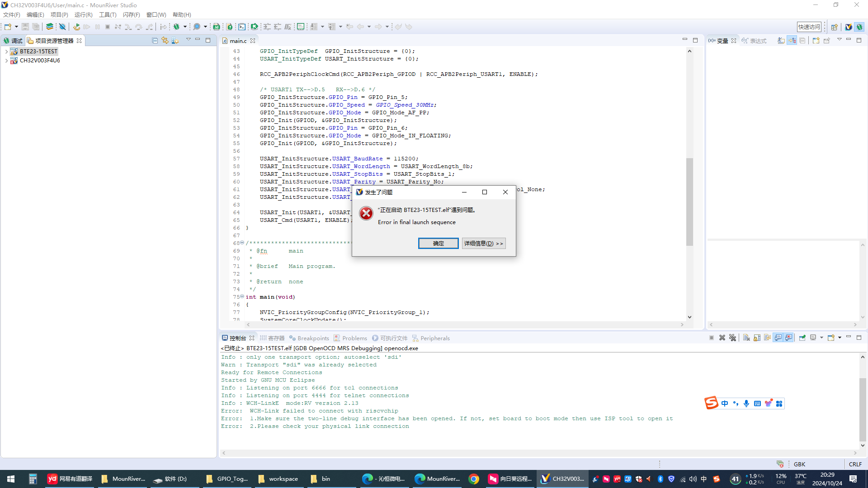Expand the BTE23-15TEST project tree
The height and width of the screenshot is (488, 868).
pos(6,52)
